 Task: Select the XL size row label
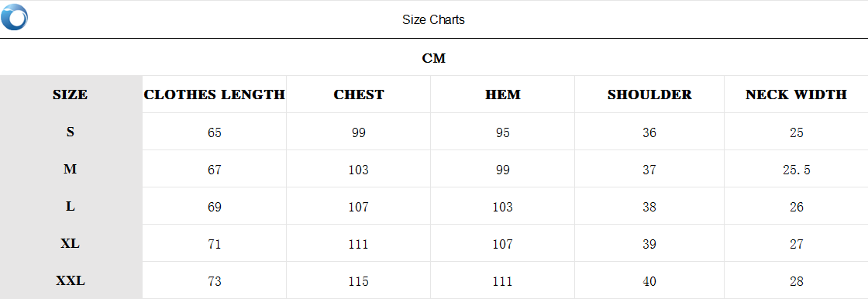(x=71, y=244)
